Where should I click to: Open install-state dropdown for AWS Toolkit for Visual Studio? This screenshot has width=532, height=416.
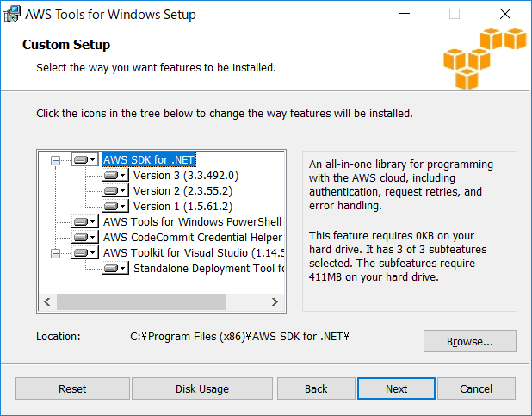click(x=85, y=252)
